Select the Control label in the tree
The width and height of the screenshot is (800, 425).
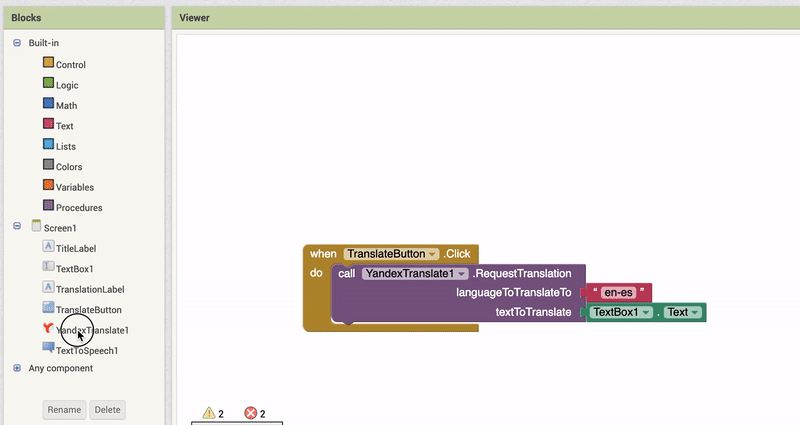coord(70,65)
